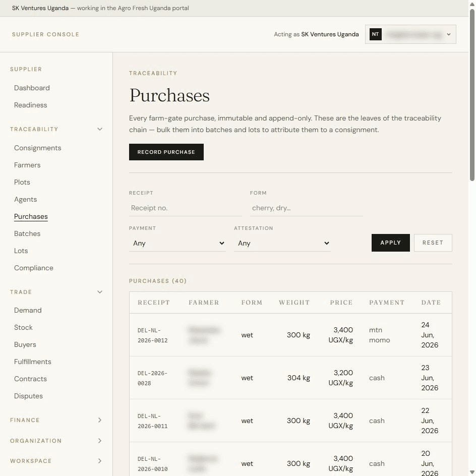
Task: Select receipt DEL-NL-2026-0011
Action: tap(153, 421)
